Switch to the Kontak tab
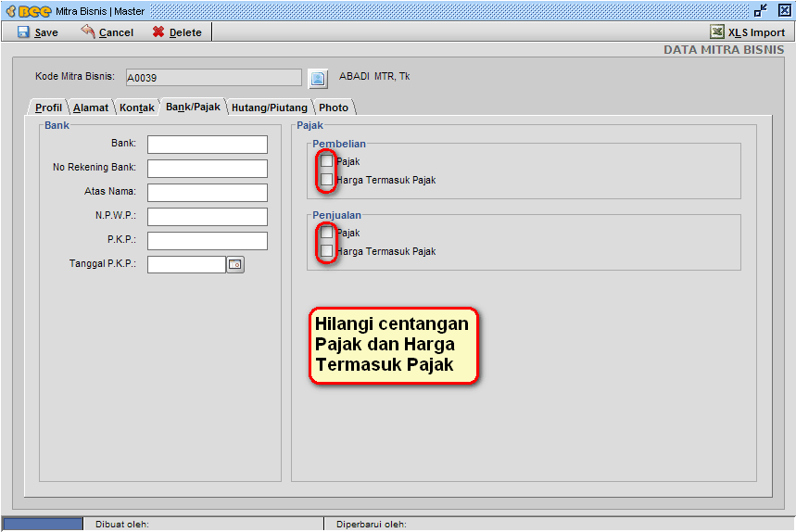The height and width of the screenshot is (532, 796). click(x=137, y=108)
